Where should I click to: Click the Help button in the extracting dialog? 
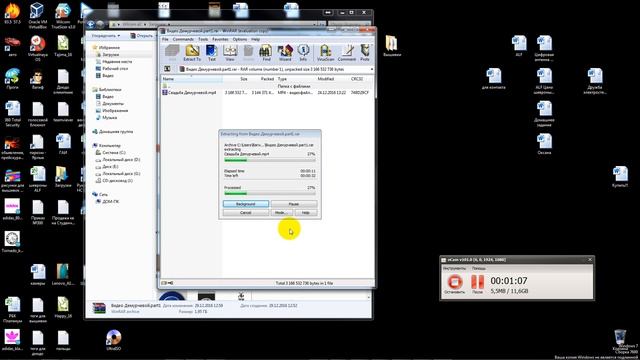[x=306, y=213]
